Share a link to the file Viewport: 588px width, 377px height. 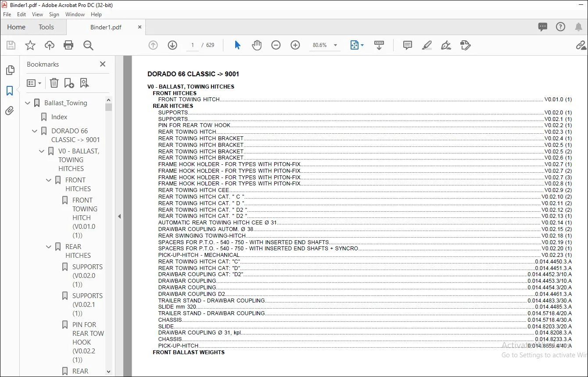(x=581, y=45)
